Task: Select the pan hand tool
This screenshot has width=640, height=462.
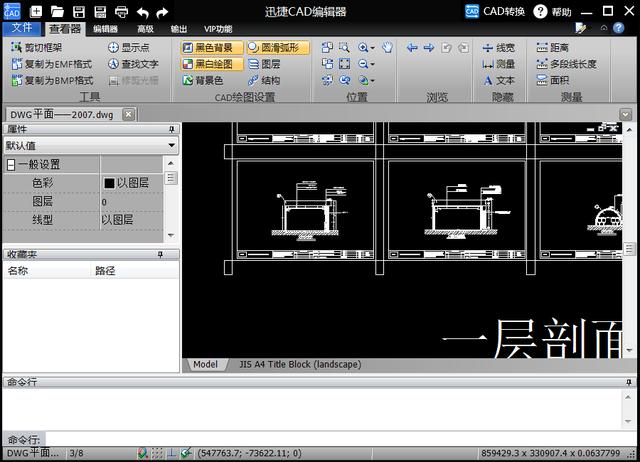Action: click(x=387, y=47)
